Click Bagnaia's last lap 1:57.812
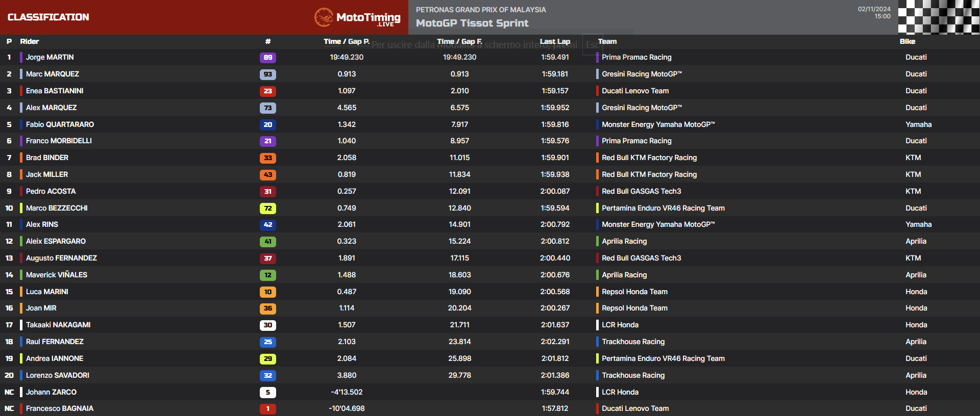The image size is (980, 416). pos(555,408)
